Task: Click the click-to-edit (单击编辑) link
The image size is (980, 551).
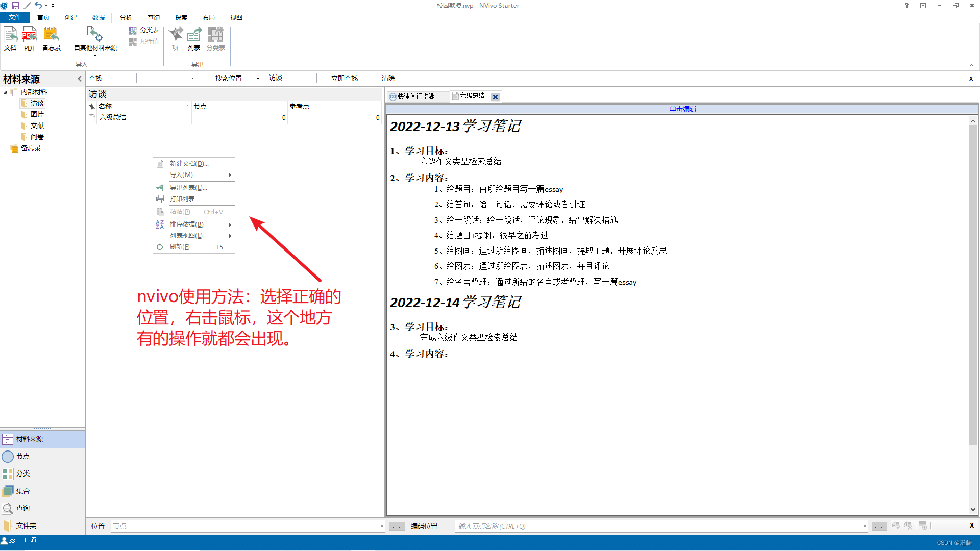Action: pos(682,109)
